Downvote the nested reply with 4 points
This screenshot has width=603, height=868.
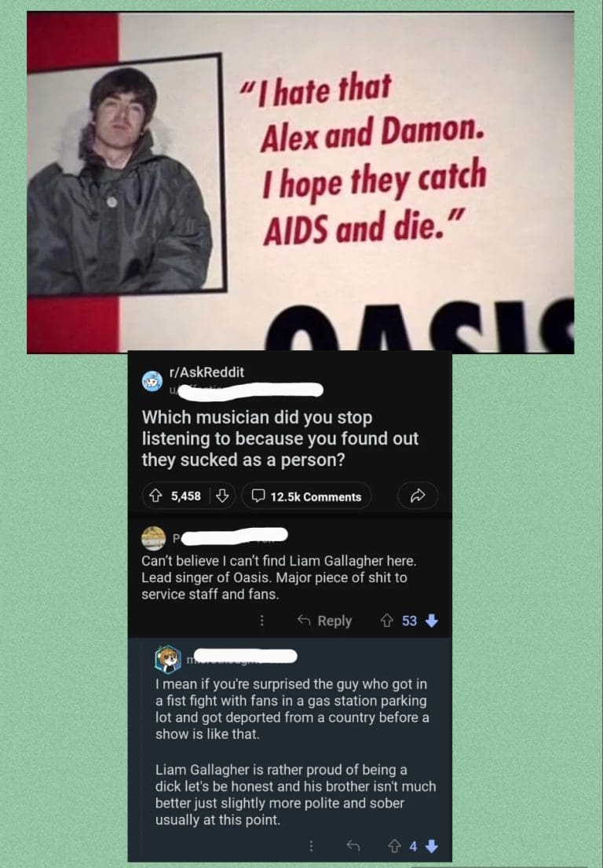(x=433, y=846)
